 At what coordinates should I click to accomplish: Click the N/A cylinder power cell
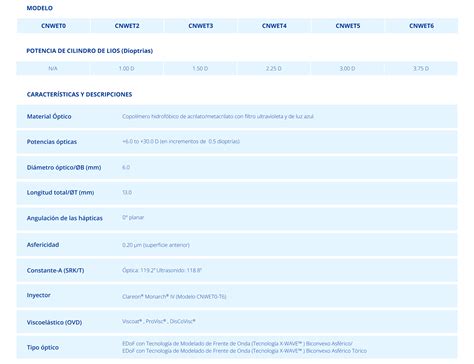(x=53, y=68)
